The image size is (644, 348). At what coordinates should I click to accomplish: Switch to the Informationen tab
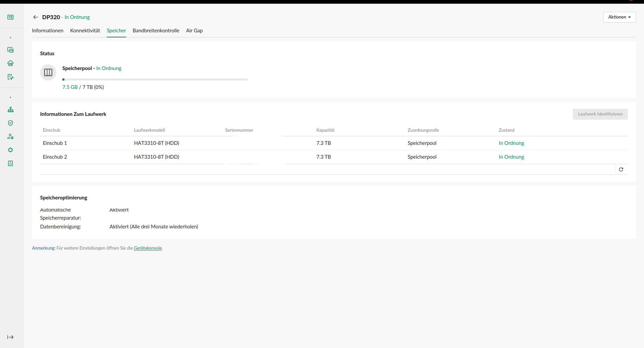click(x=48, y=31)
